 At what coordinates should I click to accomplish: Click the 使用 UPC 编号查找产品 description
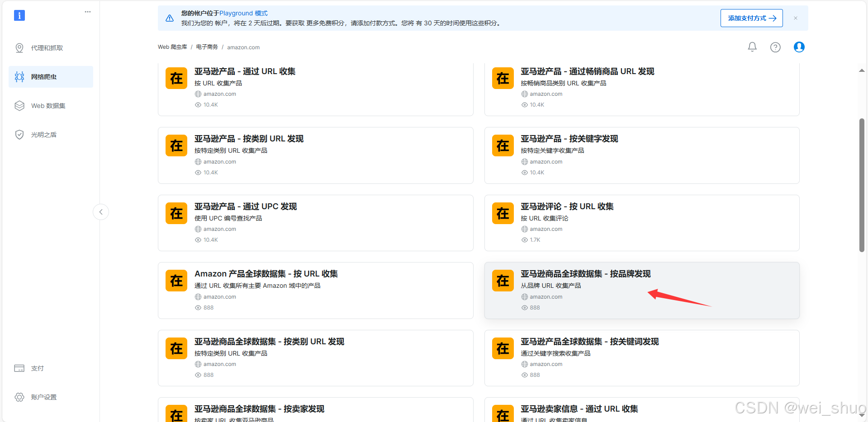(228, 218)
